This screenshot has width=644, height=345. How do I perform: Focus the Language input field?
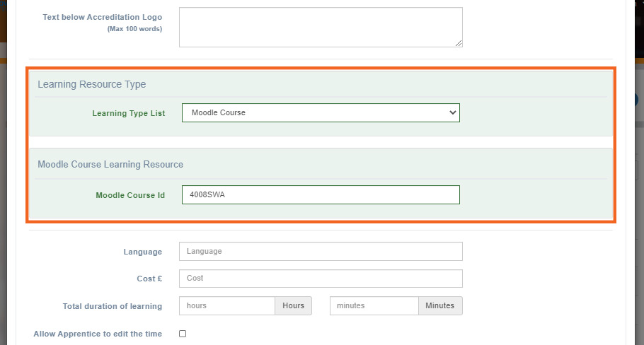[x=320, y=251]
